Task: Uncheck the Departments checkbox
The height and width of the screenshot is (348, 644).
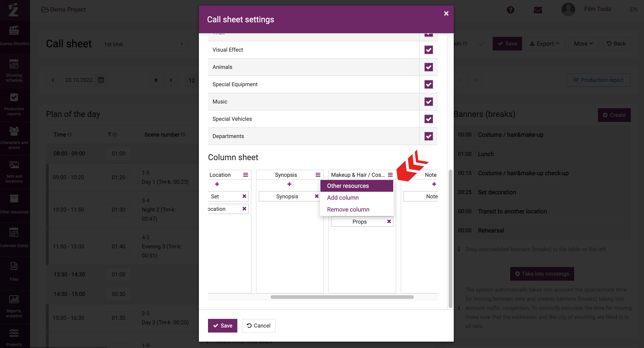Action: click(x=428, y=136)
